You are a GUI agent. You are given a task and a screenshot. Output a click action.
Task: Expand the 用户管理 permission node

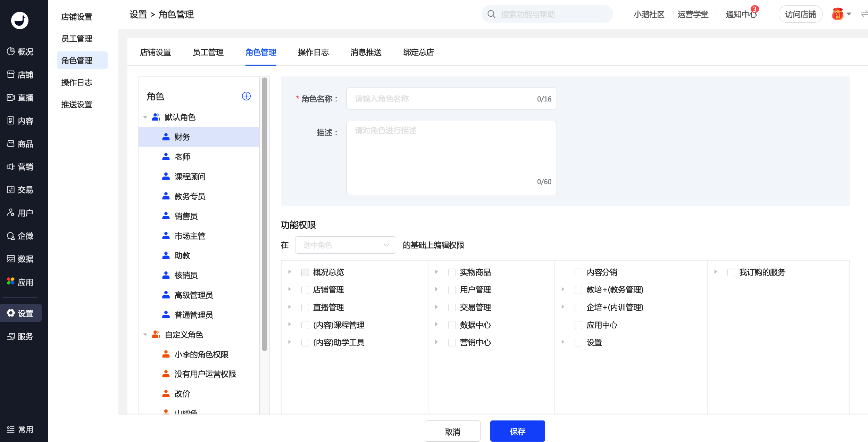pos(436,289)
